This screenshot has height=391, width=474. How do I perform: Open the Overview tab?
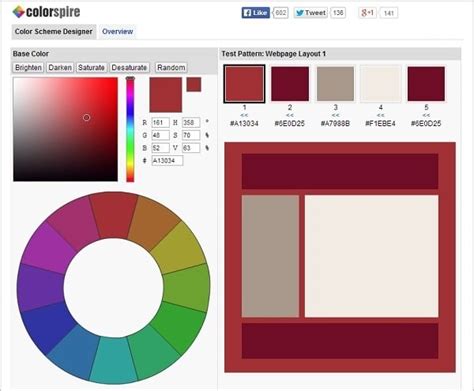coord(117,32)
